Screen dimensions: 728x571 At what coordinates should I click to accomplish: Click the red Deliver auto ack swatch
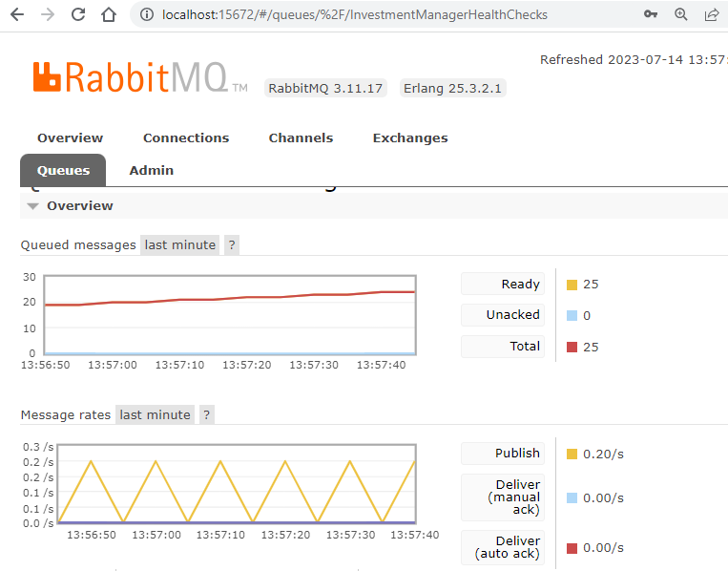[x=572, y=548]
